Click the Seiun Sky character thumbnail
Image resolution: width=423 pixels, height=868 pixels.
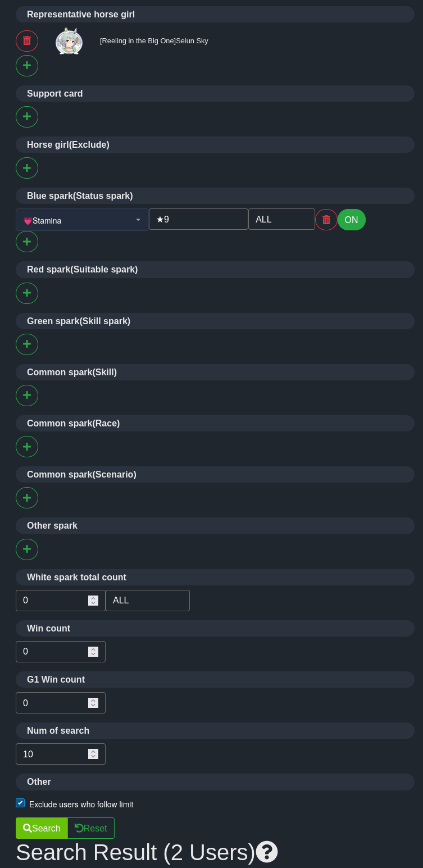click(x=69, y=41)
